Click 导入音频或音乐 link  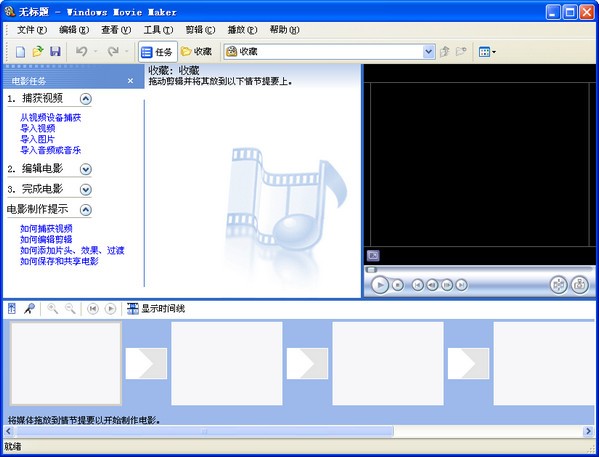click(51, 150)
